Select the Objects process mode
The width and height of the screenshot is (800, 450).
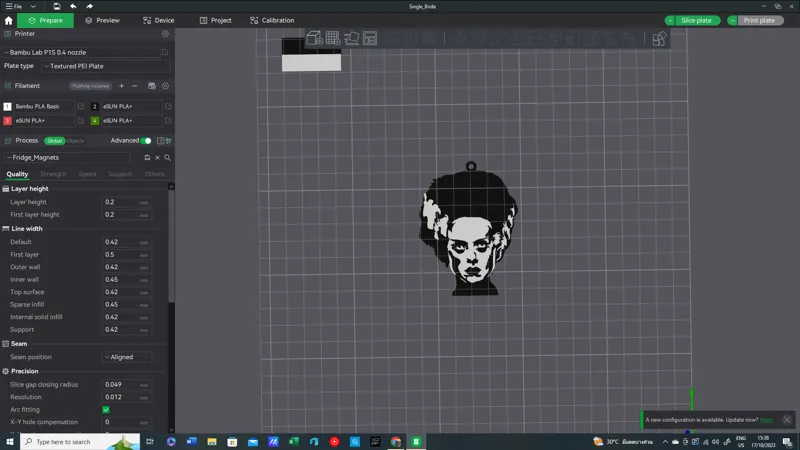(x=75, y=141)
